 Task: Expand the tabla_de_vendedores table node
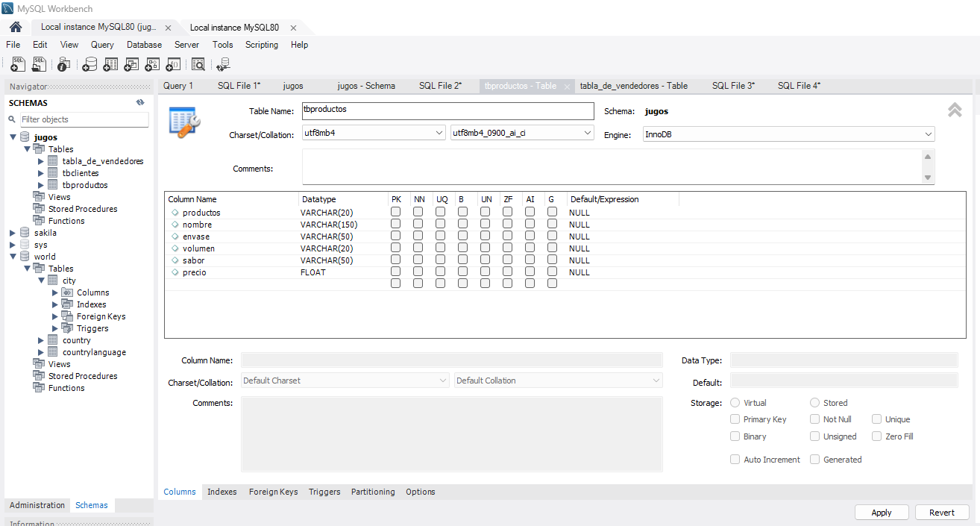pyautogui.click(x=41, y=161)
